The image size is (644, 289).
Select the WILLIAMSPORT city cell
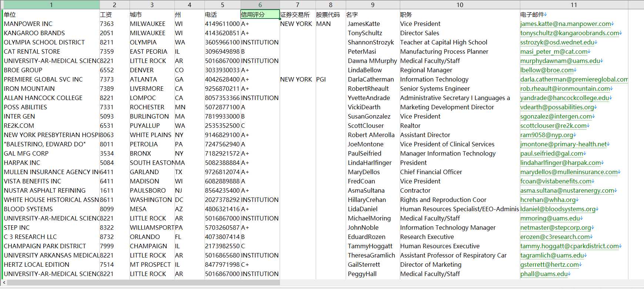tap(152, 227)
